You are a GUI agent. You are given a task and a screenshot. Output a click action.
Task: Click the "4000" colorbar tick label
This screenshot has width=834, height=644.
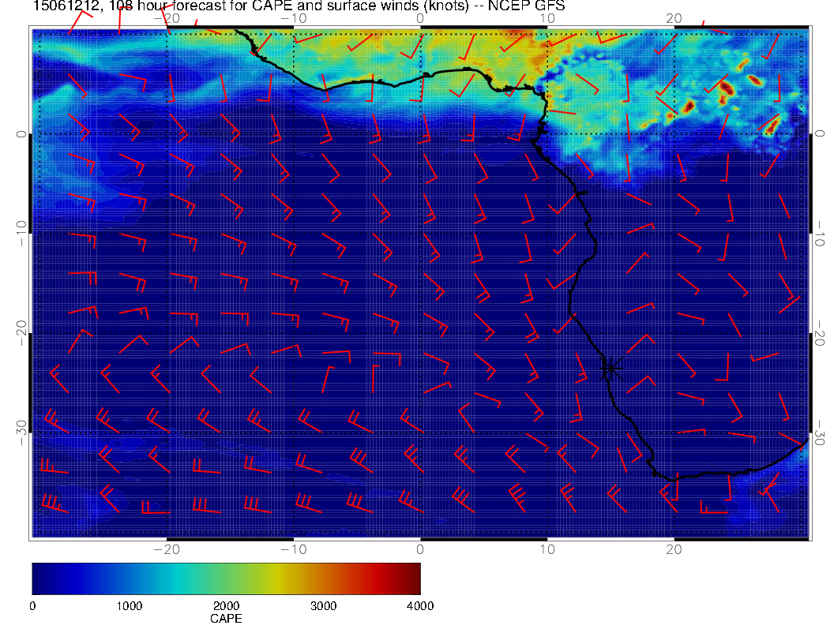420,606
